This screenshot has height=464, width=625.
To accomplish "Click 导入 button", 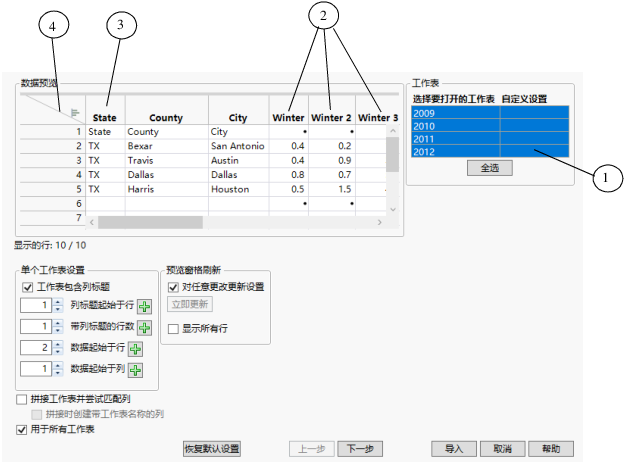I will (454, 449).
